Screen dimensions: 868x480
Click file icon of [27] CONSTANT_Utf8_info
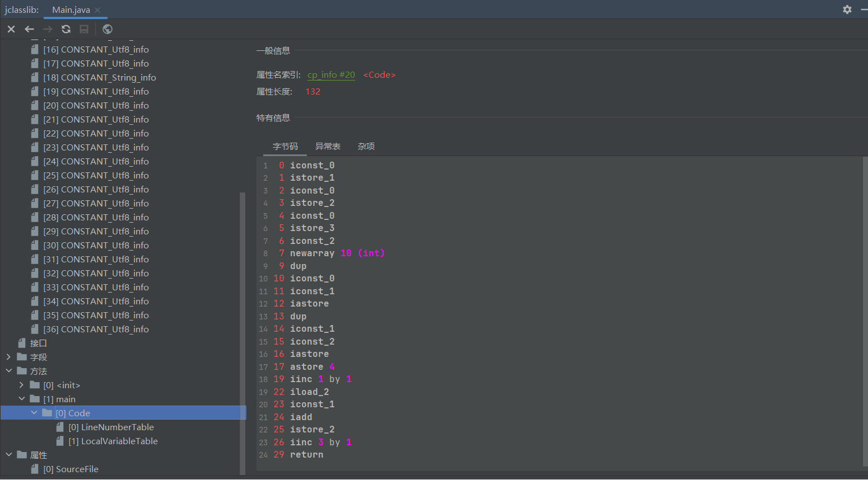35,203
